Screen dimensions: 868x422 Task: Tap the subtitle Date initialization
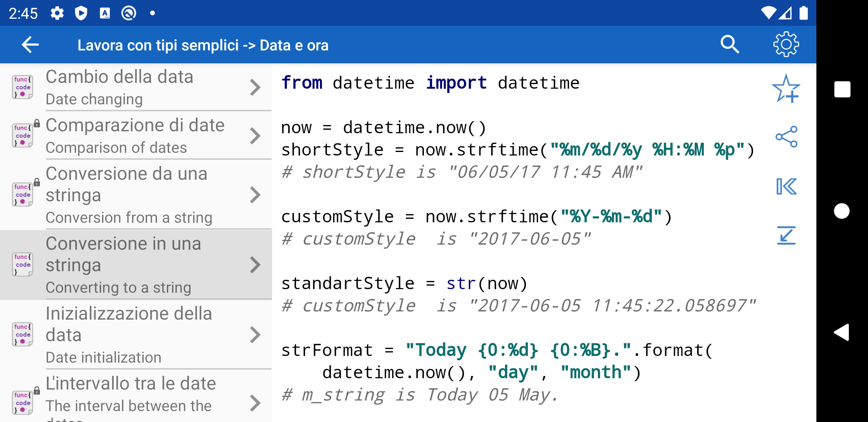pos(104,358)
